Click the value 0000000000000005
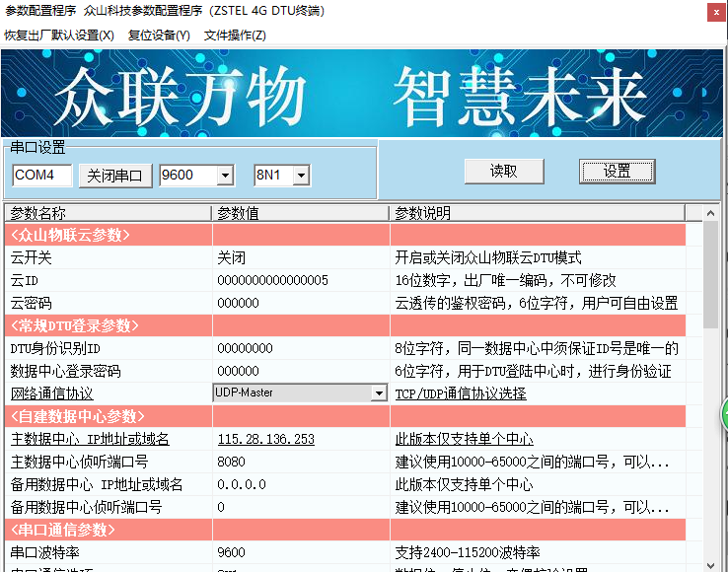728x572 pixels. point(272,280)
